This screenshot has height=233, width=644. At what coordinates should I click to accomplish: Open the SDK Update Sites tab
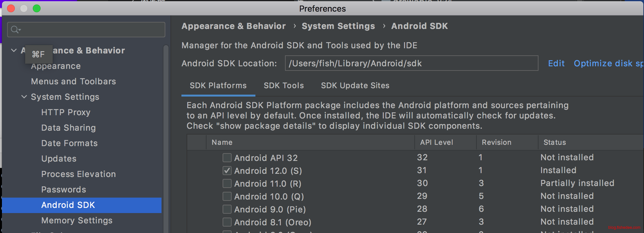click(355, 86)
